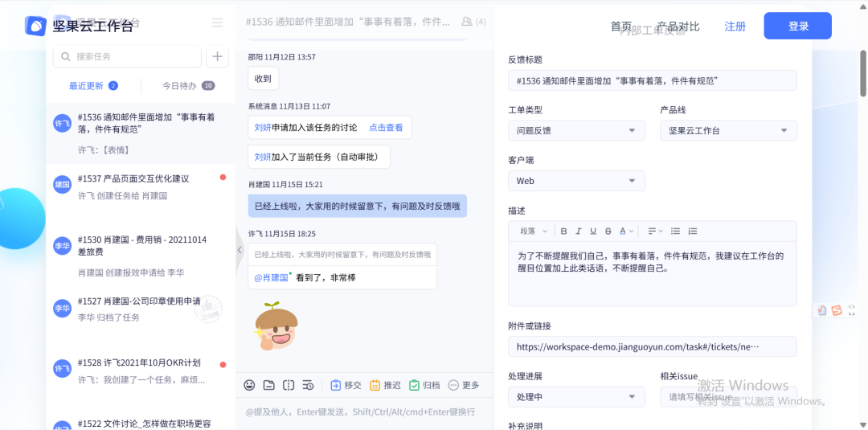Open task #1530 肖建国 费用报销
868x430 pixels.
[141, 256]
